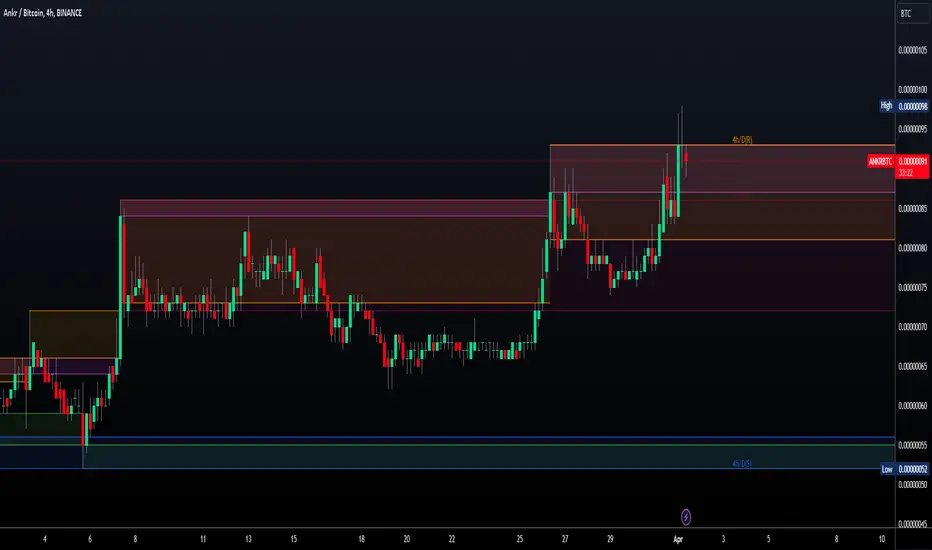Click the orange 4h D(R) resistance label
932x550 pixels.
742,140
